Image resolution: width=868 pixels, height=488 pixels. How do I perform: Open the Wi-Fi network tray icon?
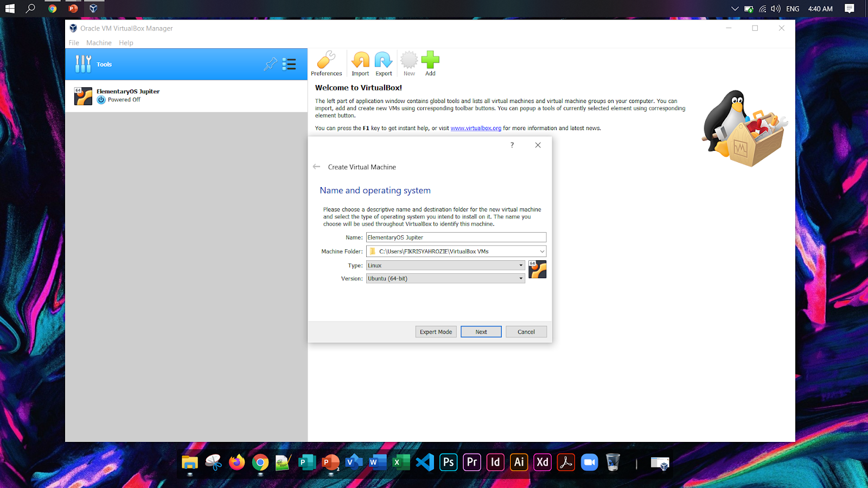click(x=762, y=9)
